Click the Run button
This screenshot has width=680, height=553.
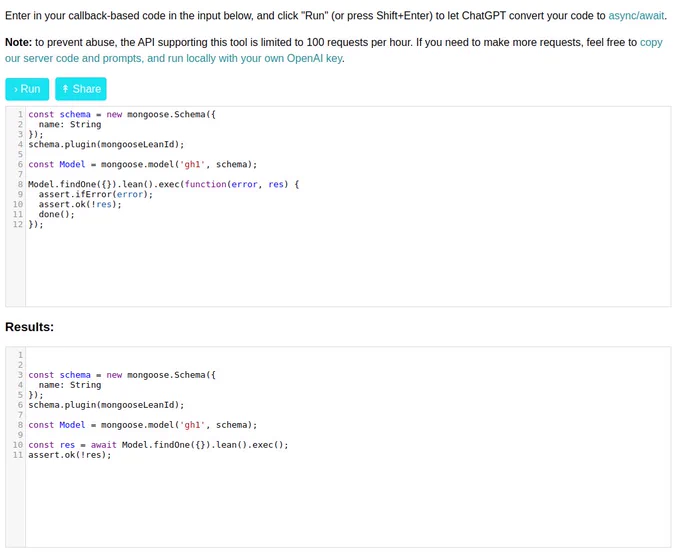click(x=27, y=89)
